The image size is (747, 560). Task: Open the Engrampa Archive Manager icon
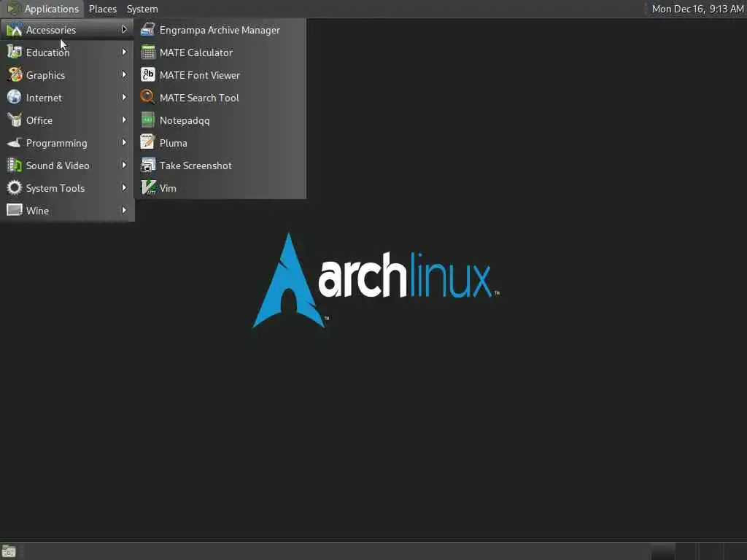pos(147,29)
